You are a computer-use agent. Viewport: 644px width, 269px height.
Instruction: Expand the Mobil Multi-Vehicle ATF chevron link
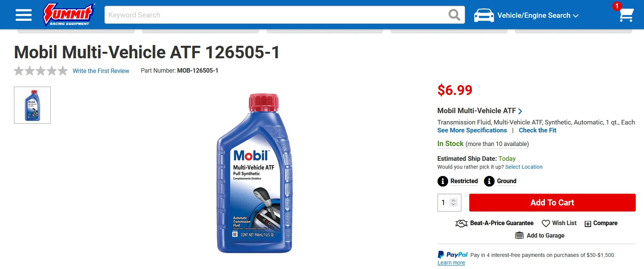[520, 111]
